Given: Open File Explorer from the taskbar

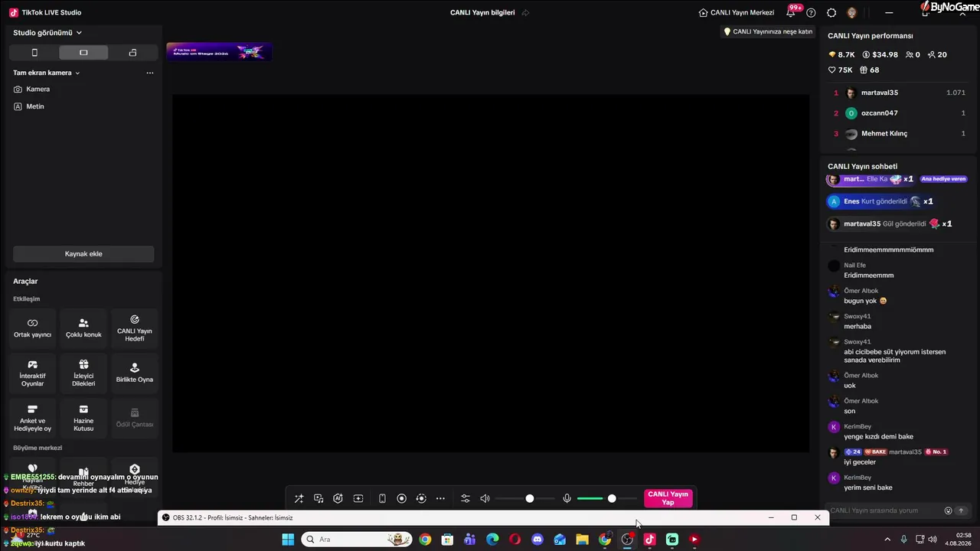Looking at the screenshot, I should tap(582, 540).
